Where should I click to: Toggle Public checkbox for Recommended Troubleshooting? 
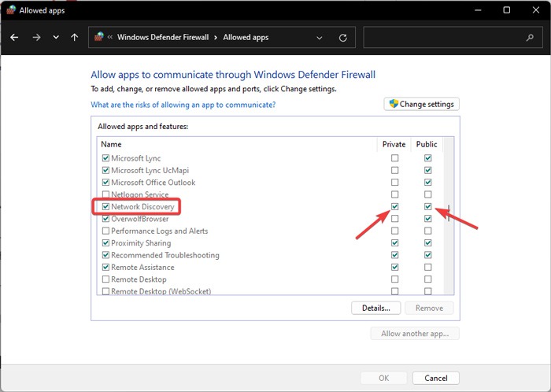click(x=427, y=255)
